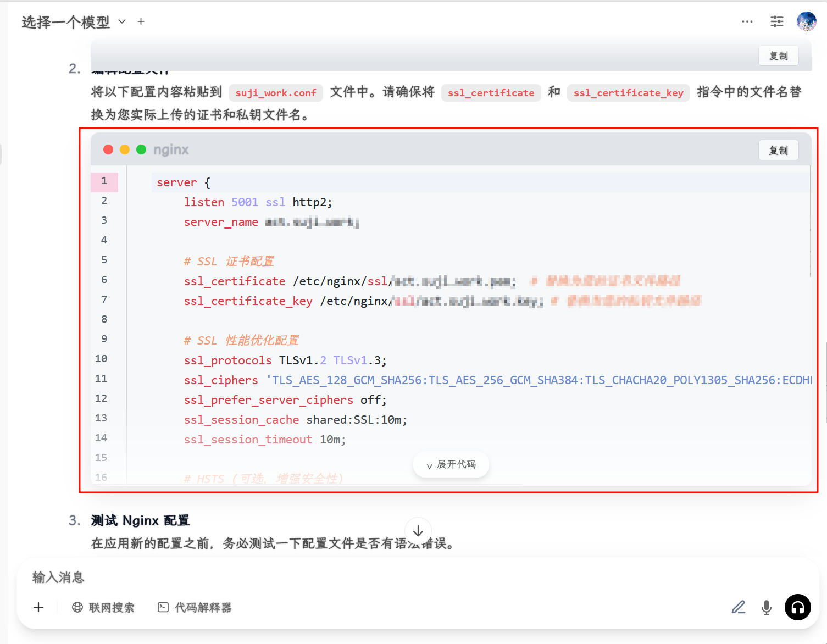Click the ssl_session_cache line

[296, 420]
